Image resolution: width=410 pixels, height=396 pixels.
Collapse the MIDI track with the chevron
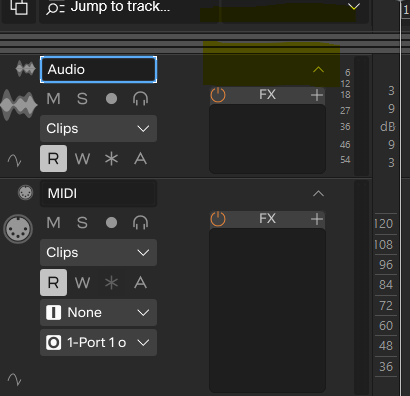(x=318, y=193)
